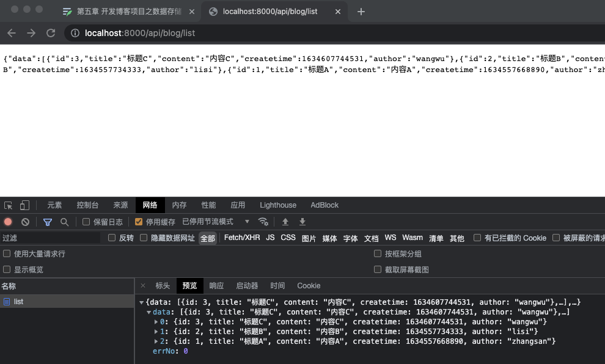Clear the network log
The height and width of the screenshot is (364, 605).
coord(25,222)
